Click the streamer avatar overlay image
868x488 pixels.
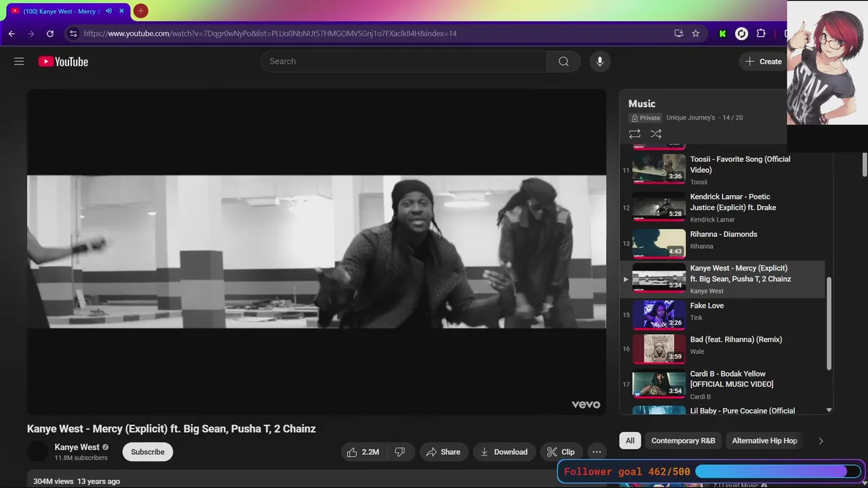827,62
